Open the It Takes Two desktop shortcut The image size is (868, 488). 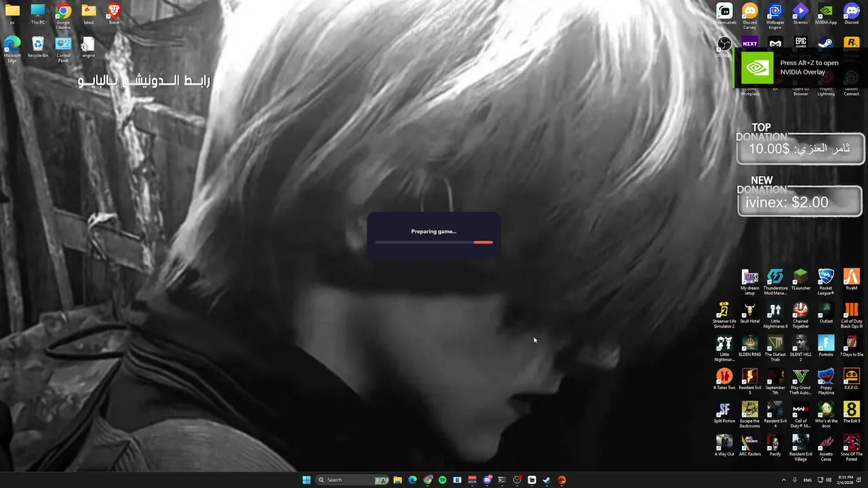[x=724, y=380]
